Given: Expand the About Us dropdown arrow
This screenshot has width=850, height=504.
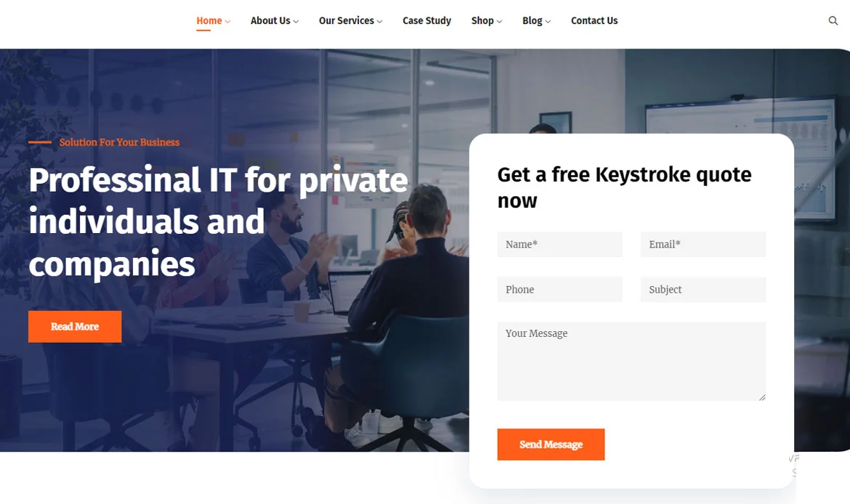Looking at the screenshot, I should 296,22.
